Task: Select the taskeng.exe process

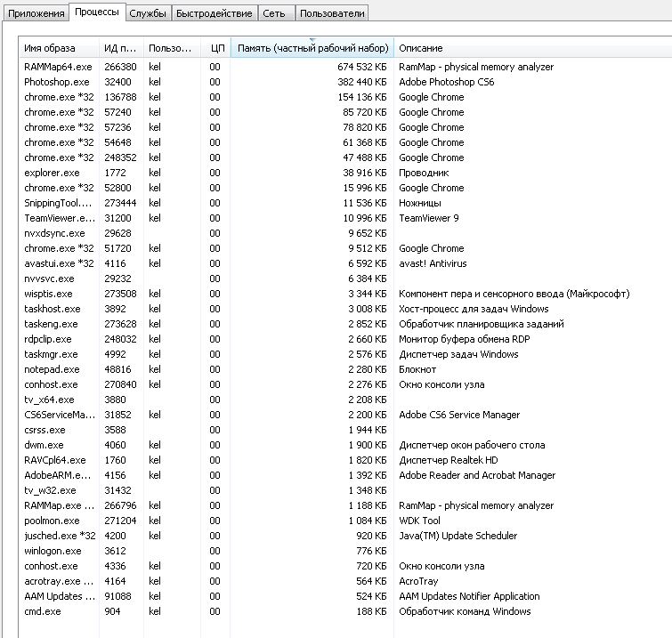Action: click(345, 324)
